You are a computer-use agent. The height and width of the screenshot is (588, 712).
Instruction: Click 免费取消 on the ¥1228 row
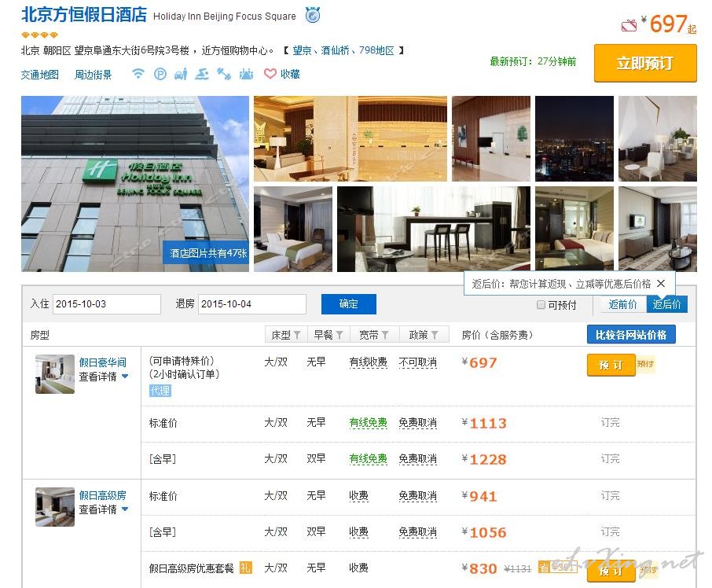tap(418, 459)
